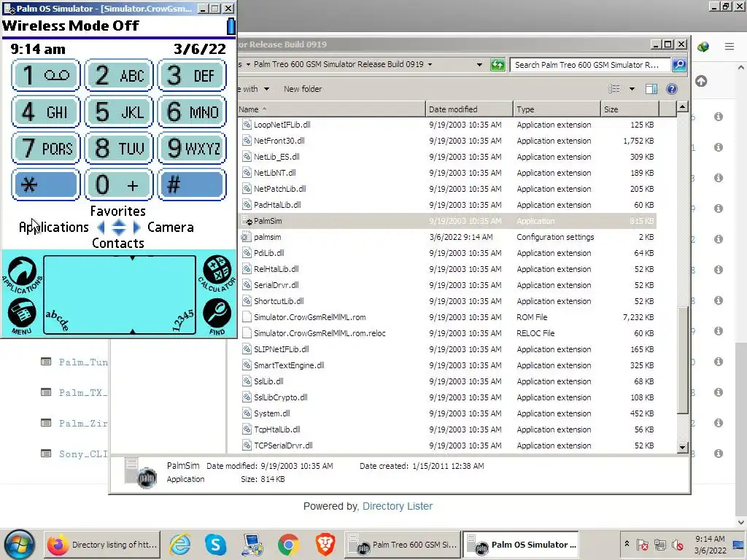Click the taskbar clock showing 9:14 AM
This screenshot has width=747, height=560.
(710, 544)
